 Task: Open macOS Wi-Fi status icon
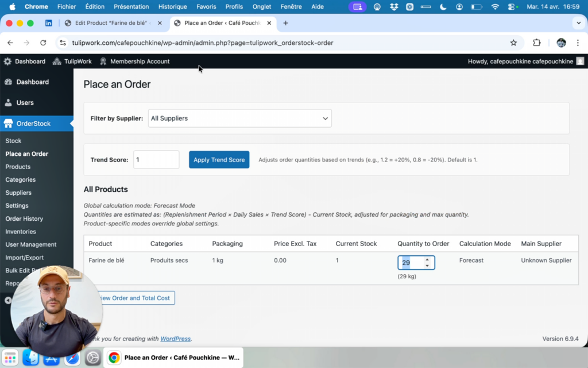click(x=495, y=7)
